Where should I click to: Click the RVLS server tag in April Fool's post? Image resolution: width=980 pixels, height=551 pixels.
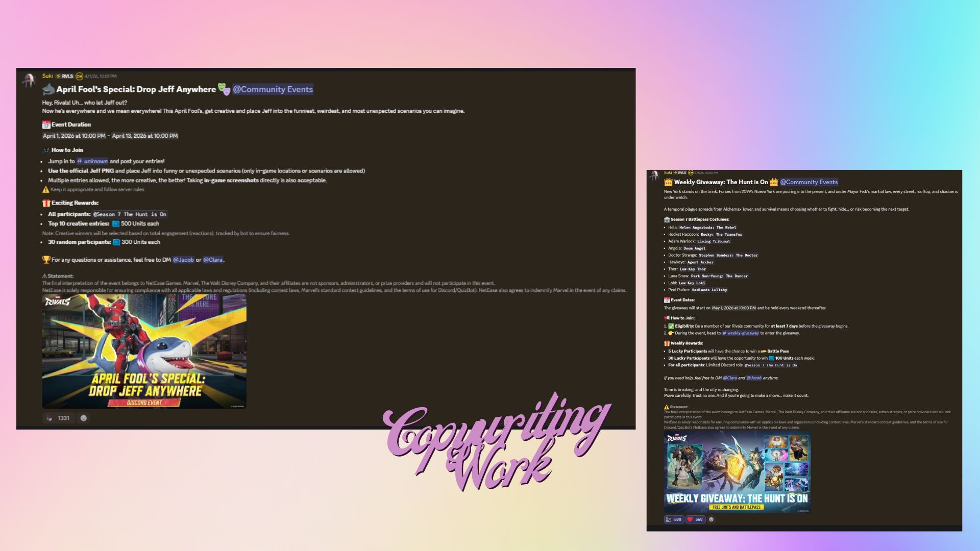65,76
